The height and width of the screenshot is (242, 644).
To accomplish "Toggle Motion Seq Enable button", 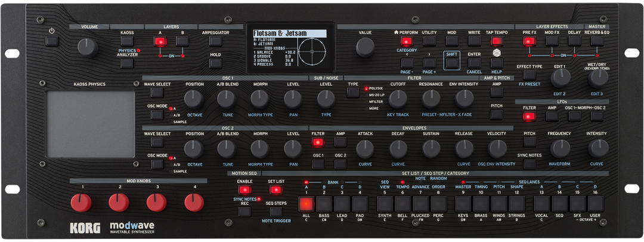I will [244, 190].
